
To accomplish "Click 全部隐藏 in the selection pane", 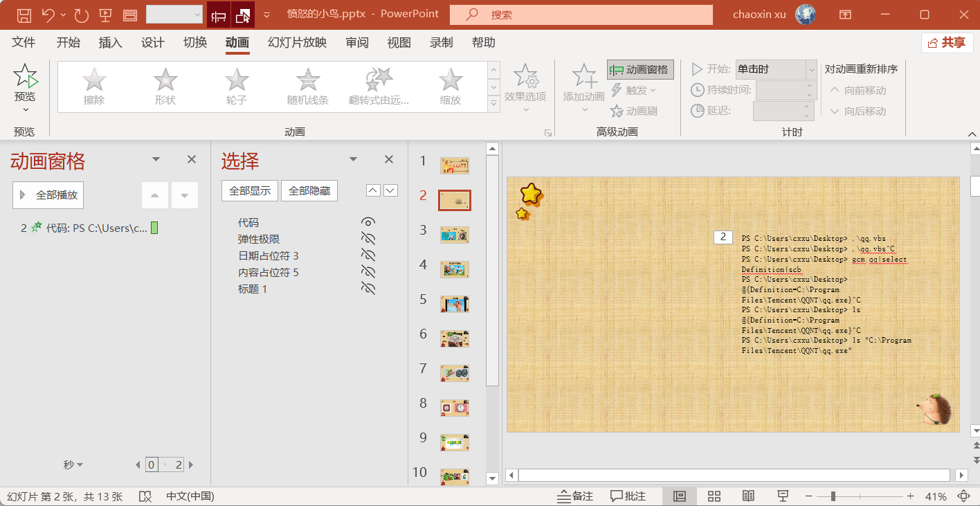I will [309, 191].
